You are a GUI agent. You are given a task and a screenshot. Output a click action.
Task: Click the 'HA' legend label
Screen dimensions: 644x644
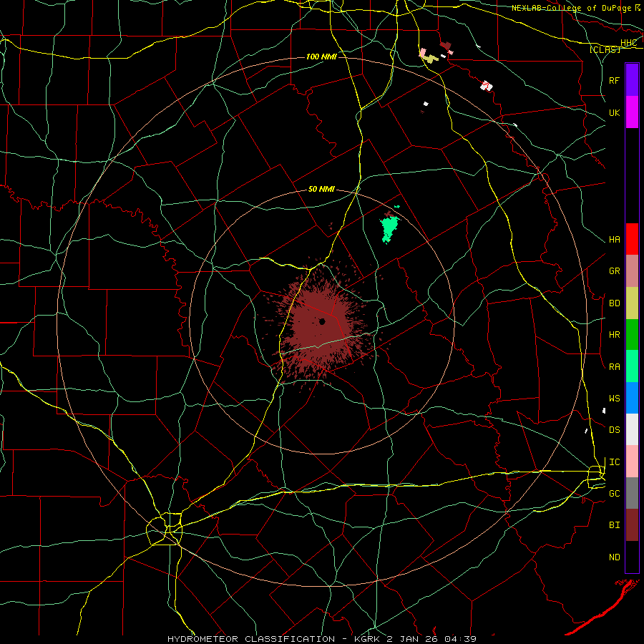tap(615, 240)
